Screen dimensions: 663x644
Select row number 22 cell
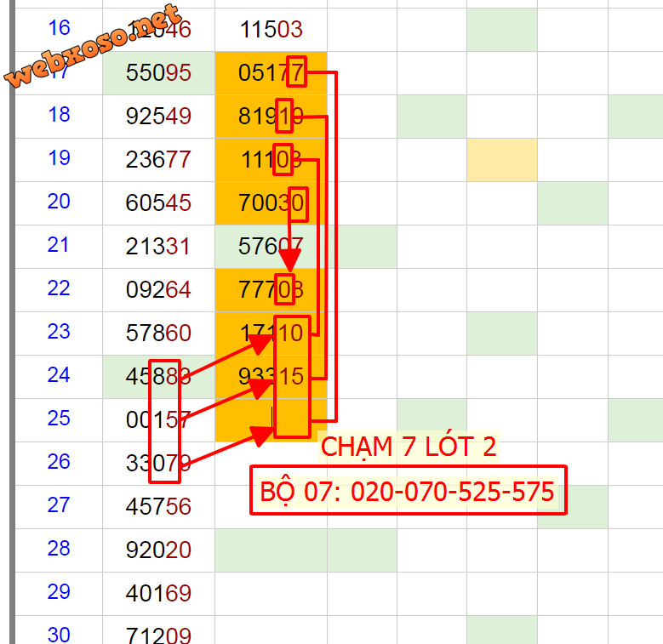[59, 290]
